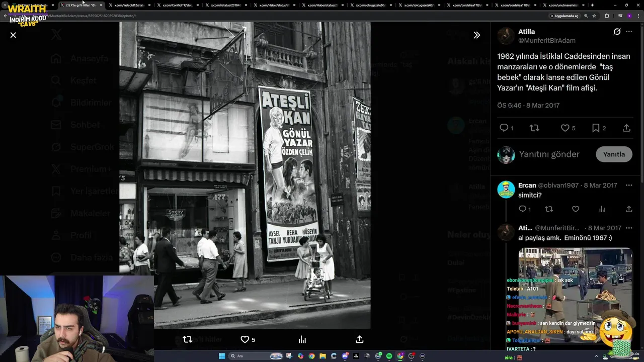Open the Eminönü 1967 image thumbnail

click(576, 297)
